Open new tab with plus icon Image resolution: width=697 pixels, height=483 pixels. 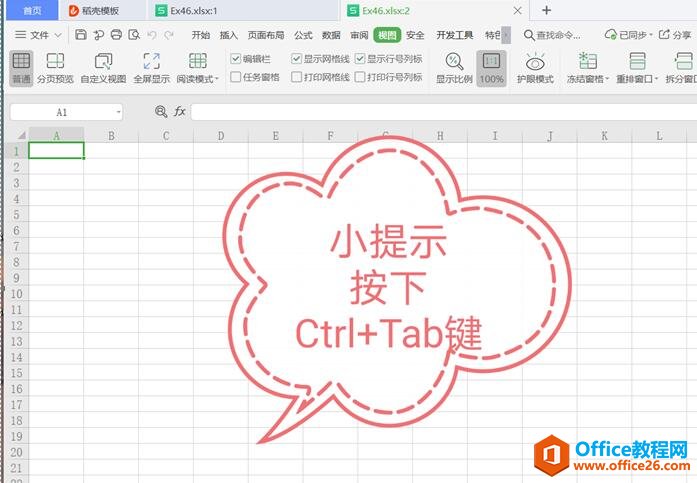(547, 10)
